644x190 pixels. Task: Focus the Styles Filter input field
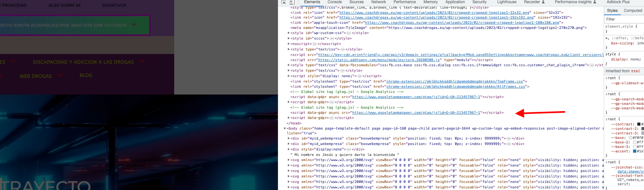[x=624, y=19]
